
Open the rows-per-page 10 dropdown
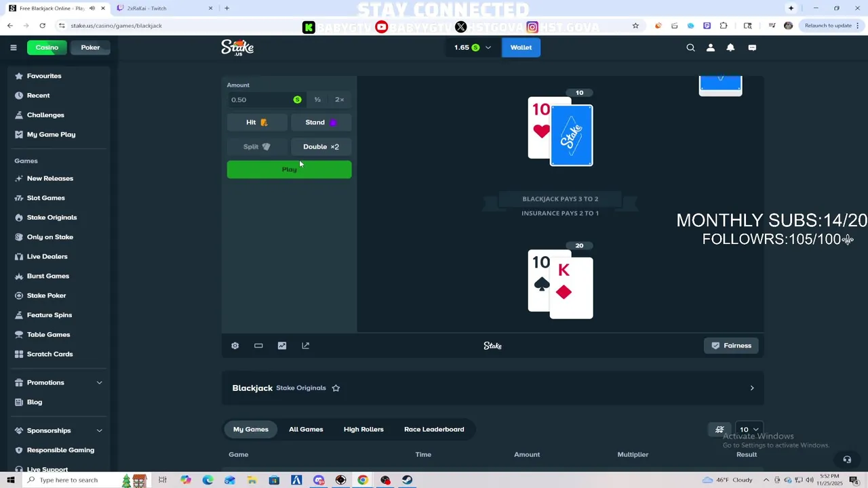point(749,429)
